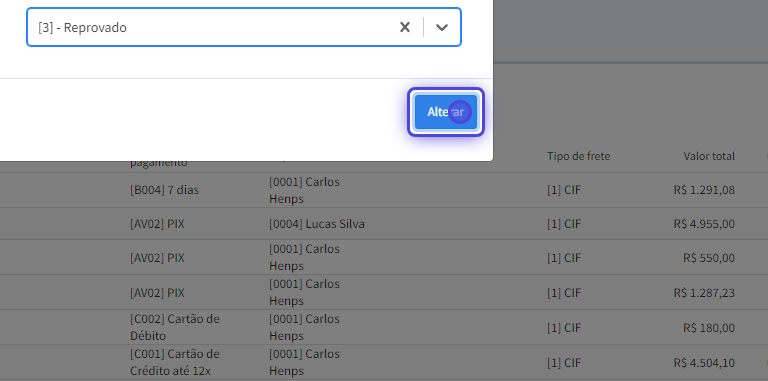Viewport: 768px width, 381px height.
Task: Focus the [3] - Reprovado select field
Action: point(244,27)
